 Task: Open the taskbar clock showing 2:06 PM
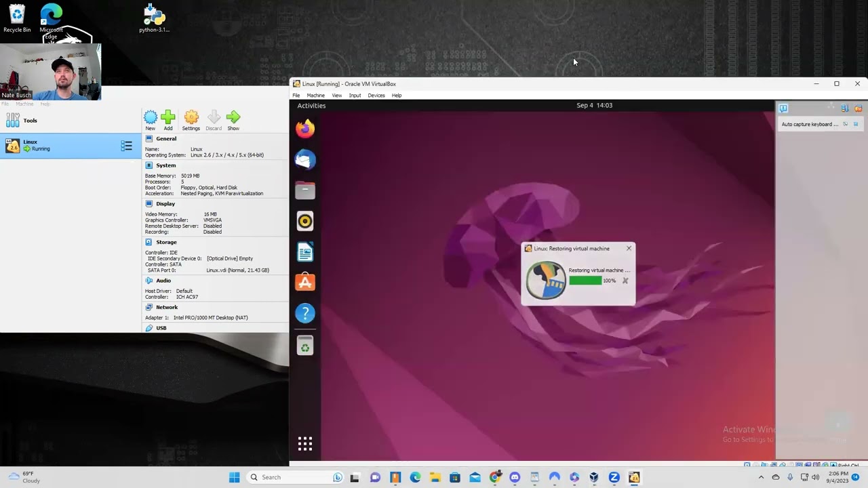[838, 477]
